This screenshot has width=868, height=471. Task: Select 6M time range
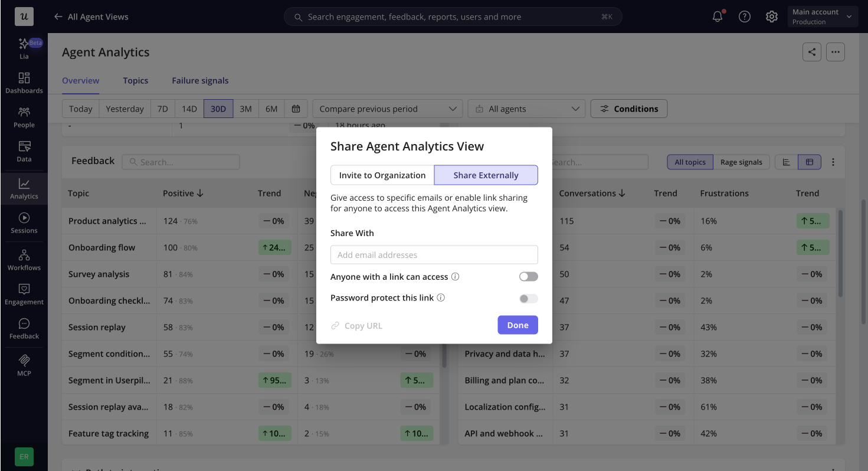coord(271,109)
